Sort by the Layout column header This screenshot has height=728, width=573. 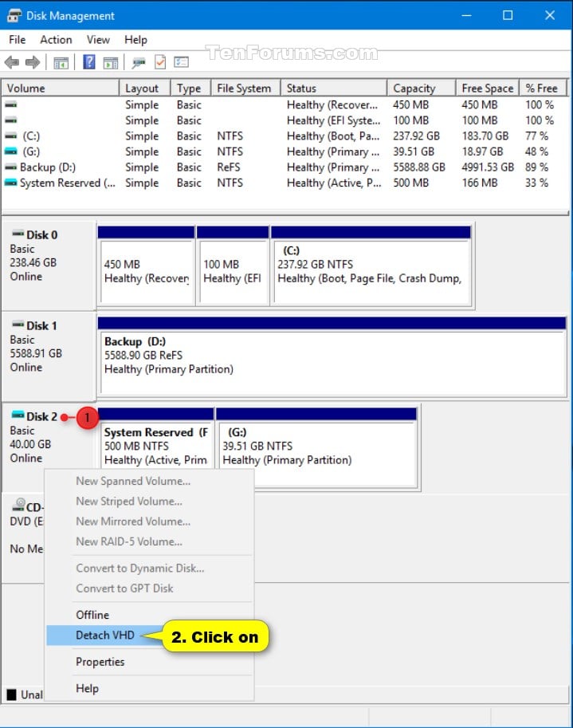[x=145, y=89]
